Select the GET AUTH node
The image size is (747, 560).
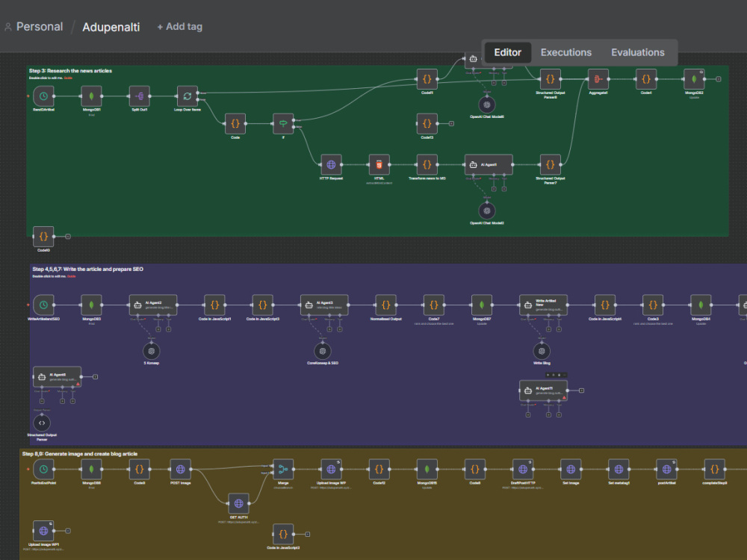[239, 504]
